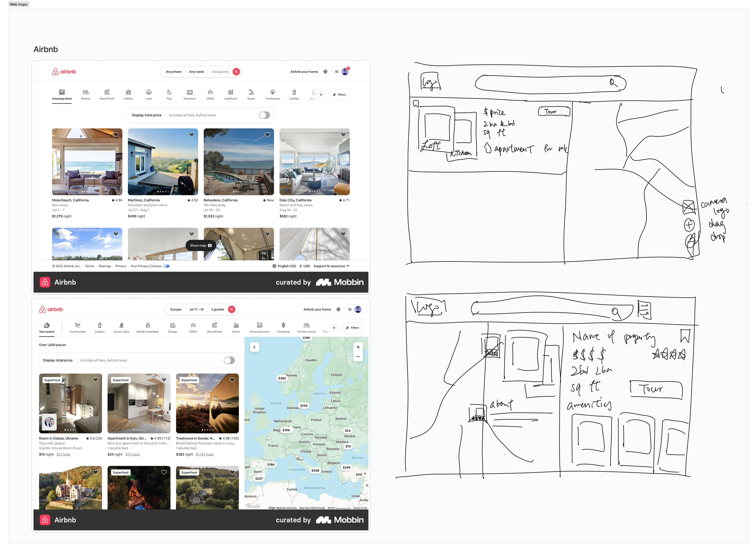Switch to the Beachfront tab in top screenshot

107,95
